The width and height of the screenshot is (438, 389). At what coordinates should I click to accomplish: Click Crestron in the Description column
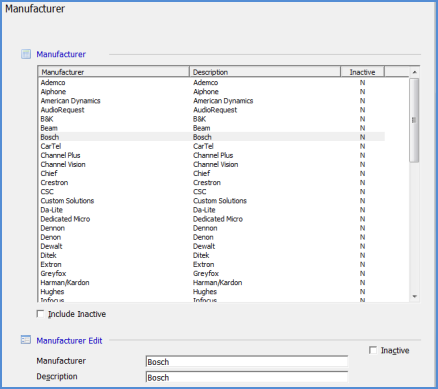click(x=207, y=183)
